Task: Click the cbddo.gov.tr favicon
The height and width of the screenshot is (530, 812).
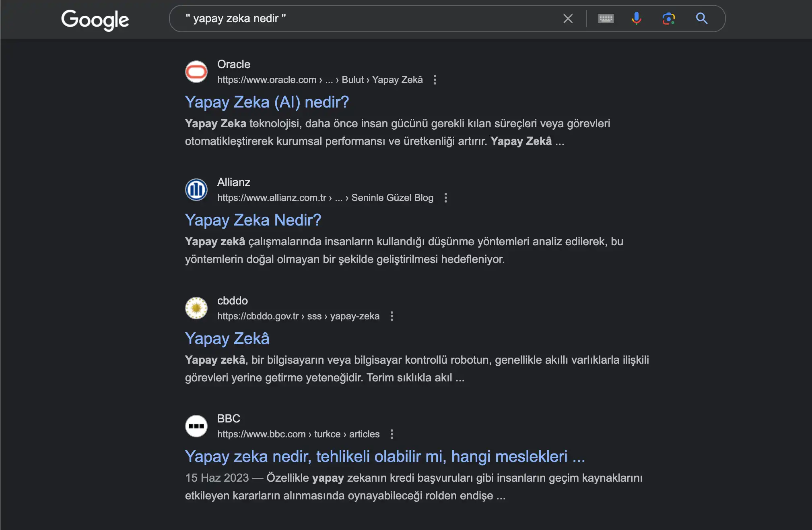Action: pos(196,308)
